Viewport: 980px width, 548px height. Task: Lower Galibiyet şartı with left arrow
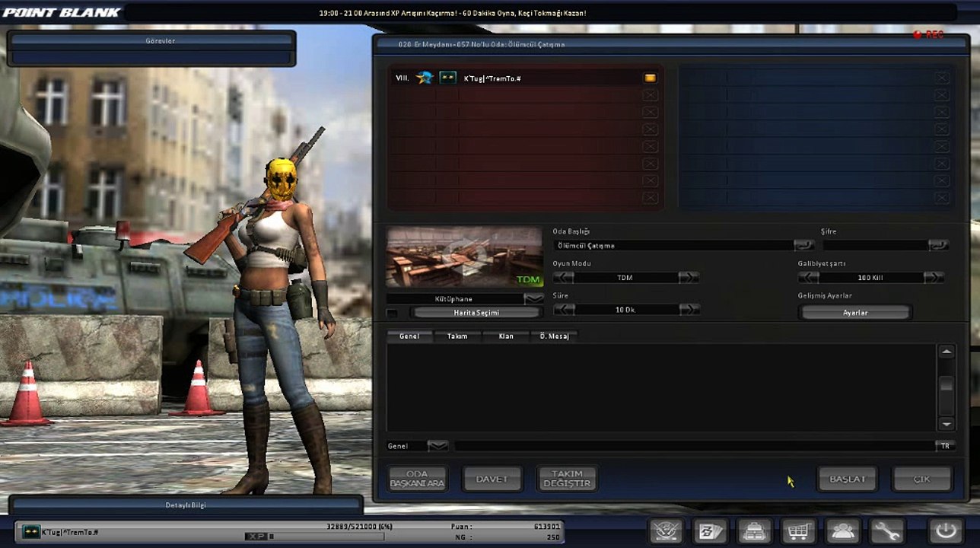[x=808, y=278]
